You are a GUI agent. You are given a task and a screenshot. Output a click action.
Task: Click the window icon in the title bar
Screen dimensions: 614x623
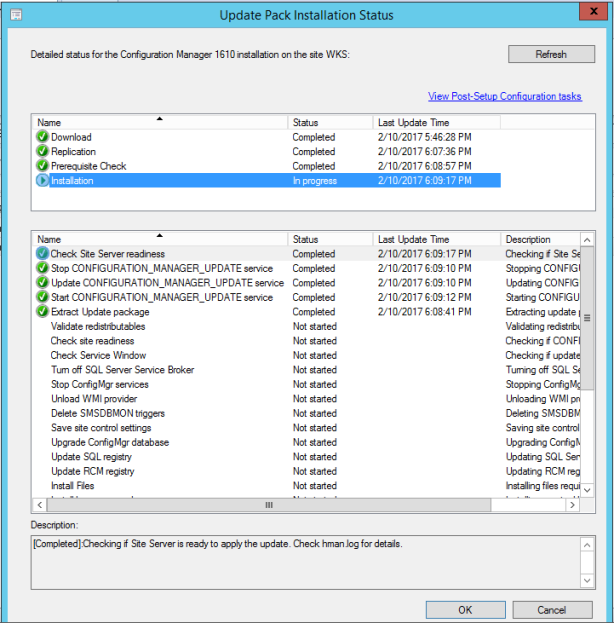pyautogui.click(x=16, y=15)
